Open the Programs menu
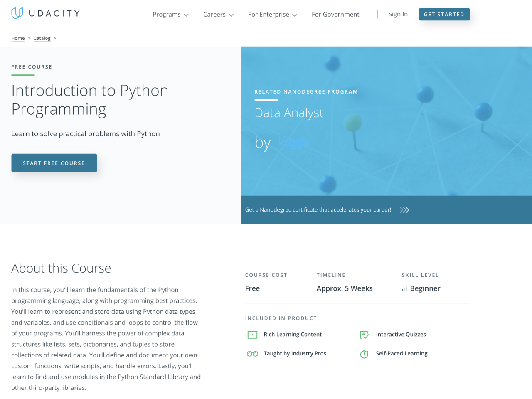The width and height of the screenshot is (532, 399). click(x=167, y=15)
